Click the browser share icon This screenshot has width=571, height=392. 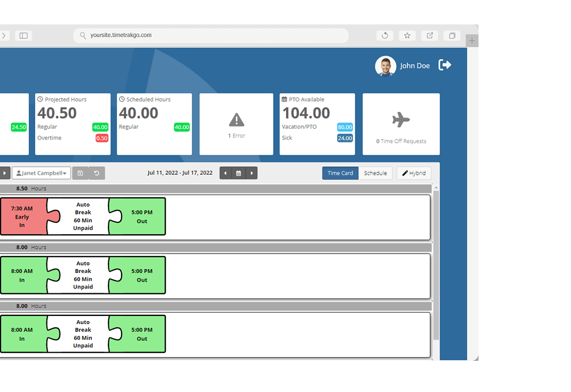[430, 36]
